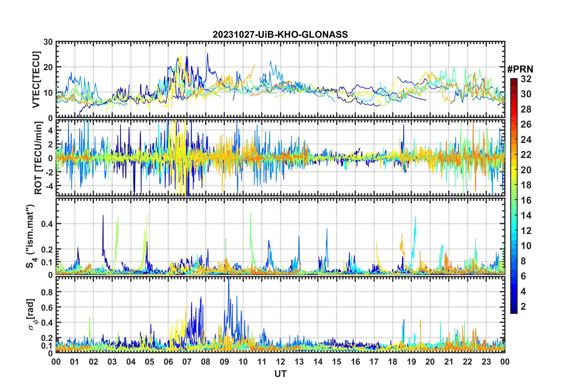
Task: Click hour 03 on the UT axis
Action: point(112,362)
